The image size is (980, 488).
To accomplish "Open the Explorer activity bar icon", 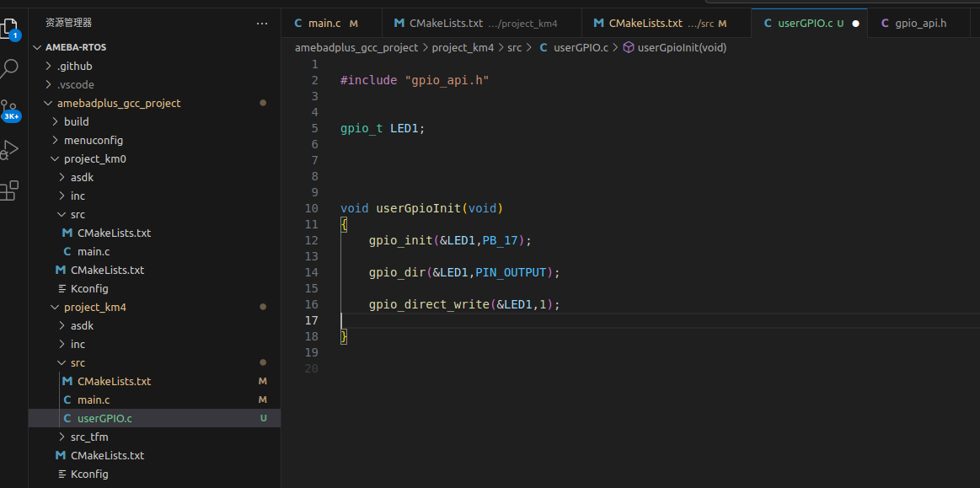I will coord(10,28).
